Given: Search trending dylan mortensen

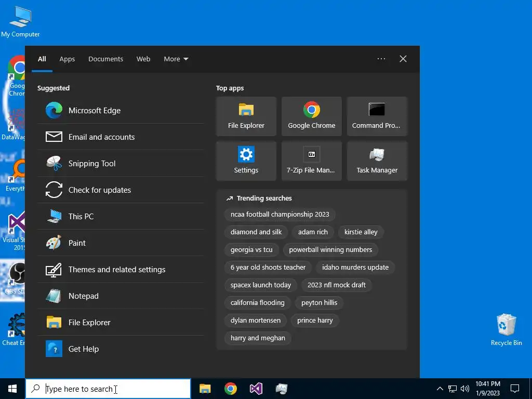Looking at the screenshot, I should coord(256,320).
